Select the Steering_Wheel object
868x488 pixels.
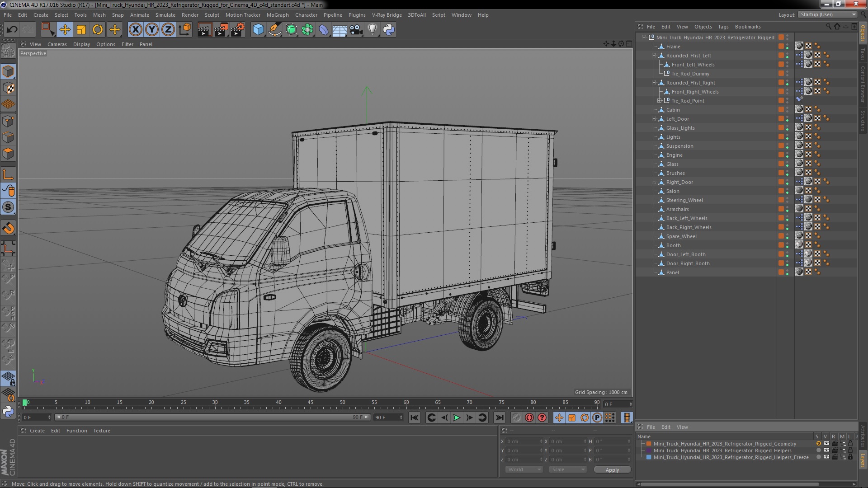click(684, 200)
